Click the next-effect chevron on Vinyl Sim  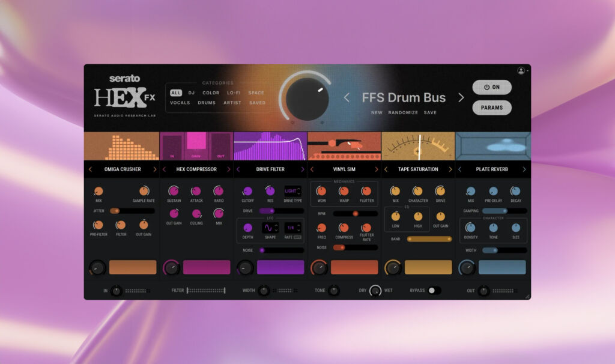point(377,169)
